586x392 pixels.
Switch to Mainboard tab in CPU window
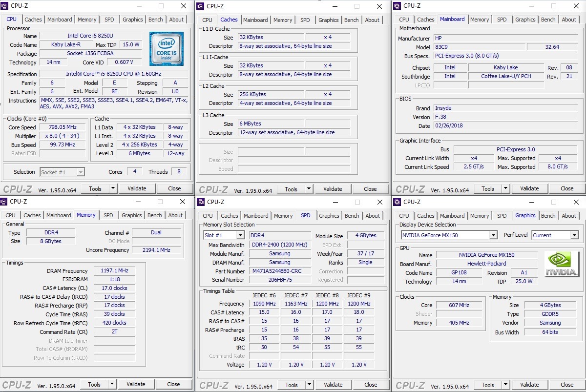60,20
